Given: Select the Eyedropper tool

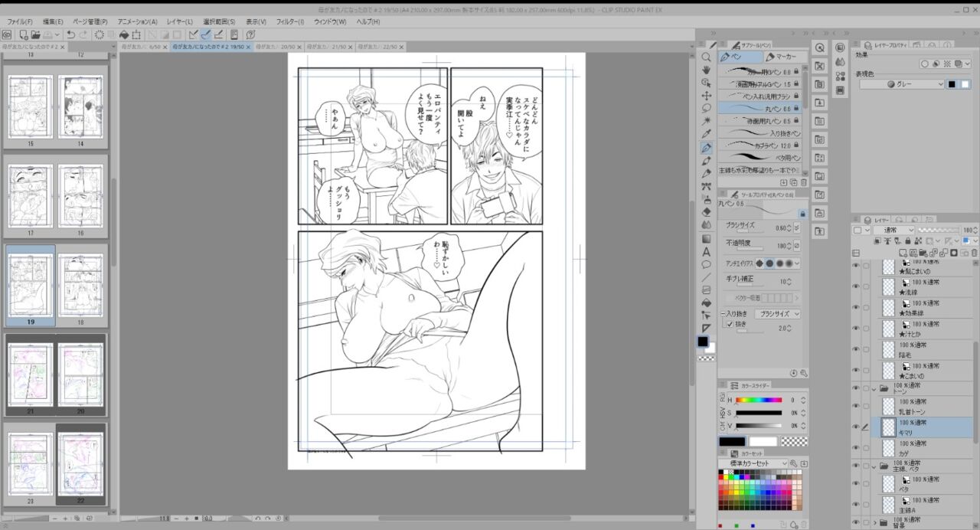Looking at the screenshot, I should pyautogui.click(x=706, y=135).
